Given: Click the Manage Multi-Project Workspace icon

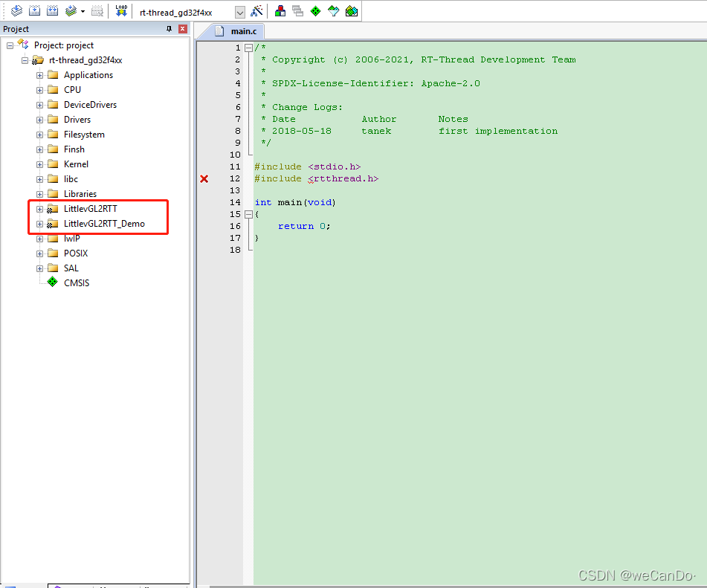Looking at the screenshot, I should [x=297, y=11].
